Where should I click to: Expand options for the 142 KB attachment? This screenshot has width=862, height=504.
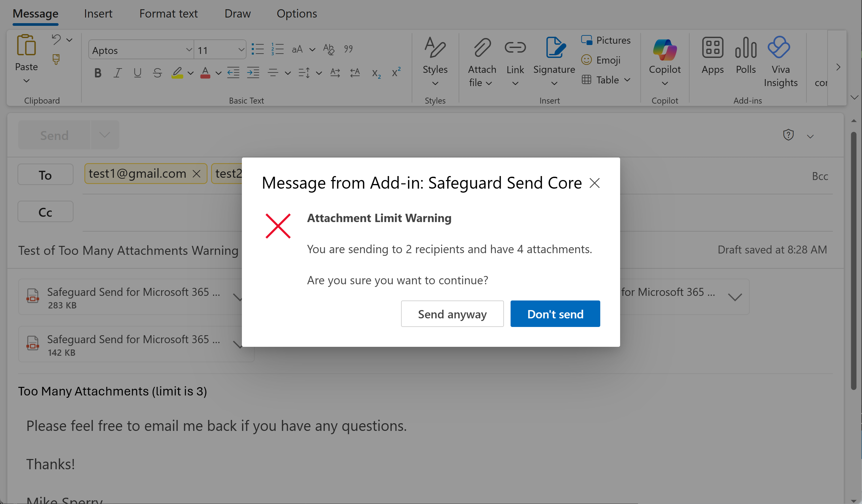[x=237, y=344]
